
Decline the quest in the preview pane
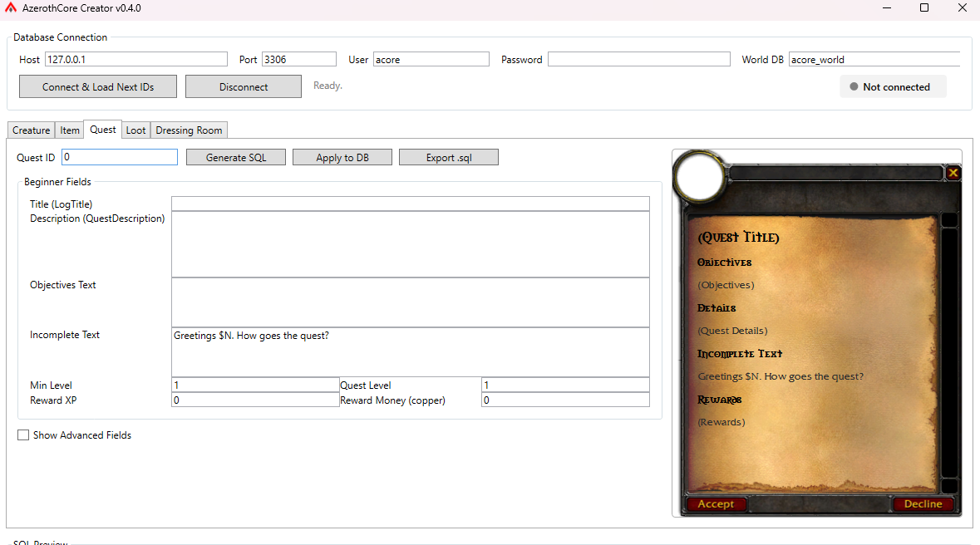[x=923, y=503]
